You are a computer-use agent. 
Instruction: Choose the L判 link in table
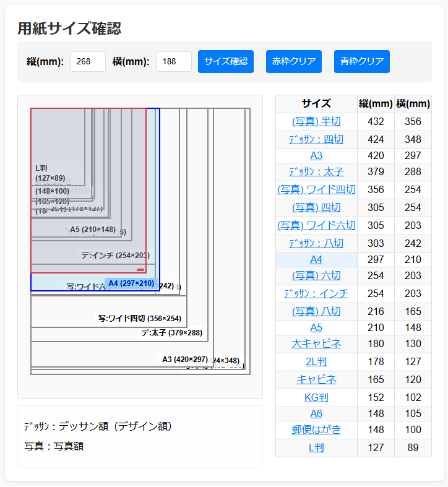[x=316, y=448]
